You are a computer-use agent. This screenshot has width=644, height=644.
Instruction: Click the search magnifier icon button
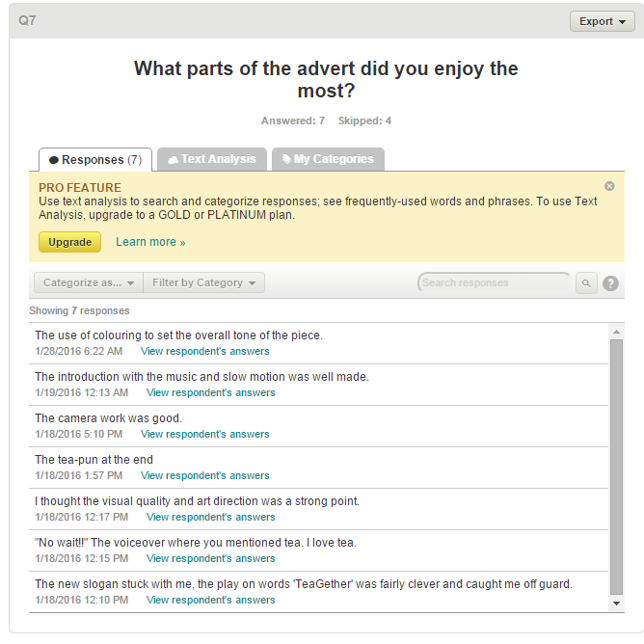click(x=586, y=283)
